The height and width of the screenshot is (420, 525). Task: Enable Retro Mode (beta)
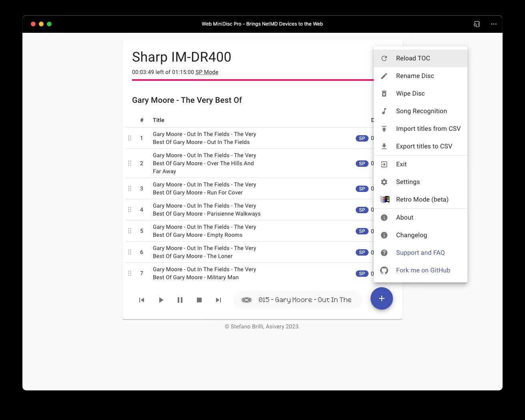coord(421,200)
